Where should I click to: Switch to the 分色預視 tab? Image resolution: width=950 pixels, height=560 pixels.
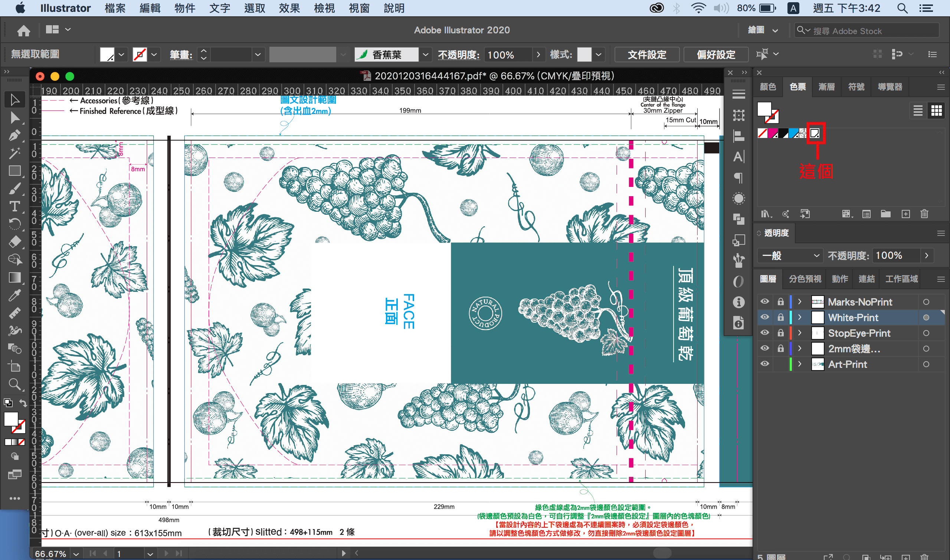(x=805, y=279)
